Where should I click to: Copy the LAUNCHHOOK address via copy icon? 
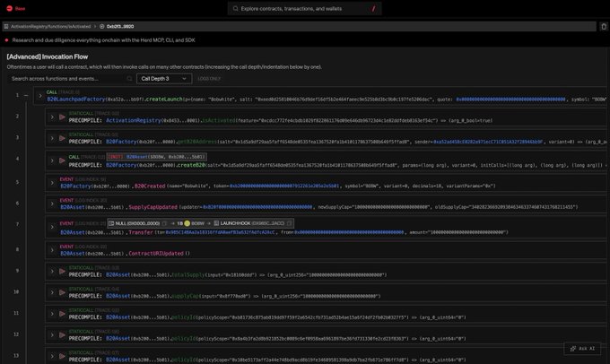click(x=289, y=223)
